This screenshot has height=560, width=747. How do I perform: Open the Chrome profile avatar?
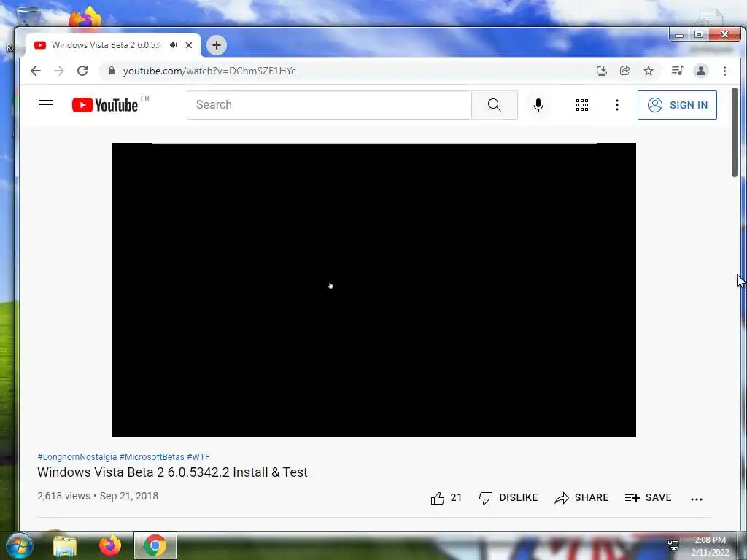(x=701, y=71)
